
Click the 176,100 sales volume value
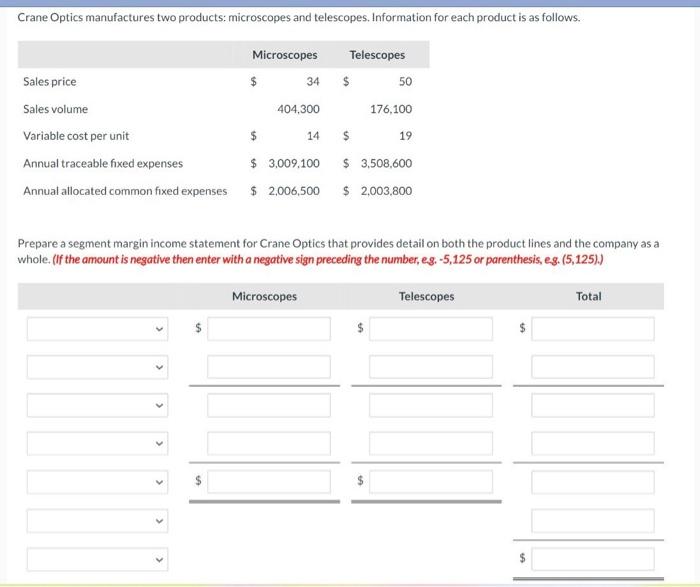click(391, 109)
